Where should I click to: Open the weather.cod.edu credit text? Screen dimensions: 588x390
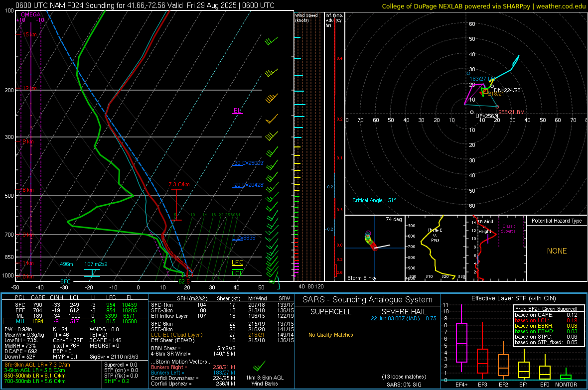(484, 6)
